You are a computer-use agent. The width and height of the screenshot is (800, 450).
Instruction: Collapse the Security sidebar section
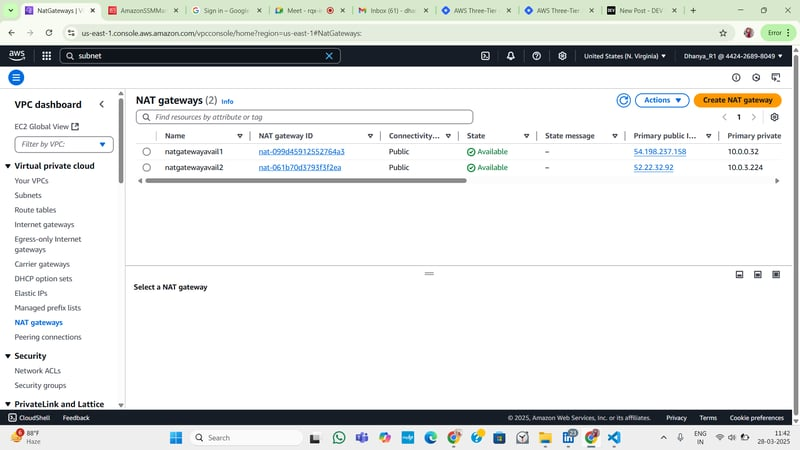(x=8, y=356)
